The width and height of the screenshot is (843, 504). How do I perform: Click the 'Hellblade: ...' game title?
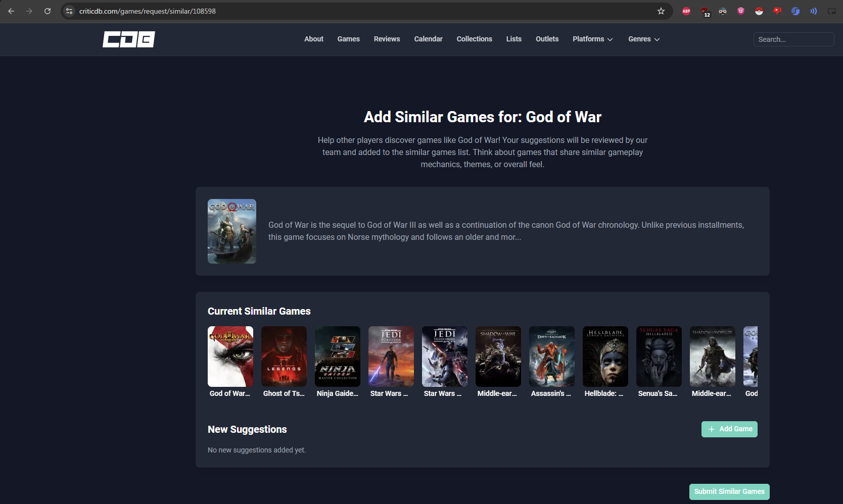point(604,393)
